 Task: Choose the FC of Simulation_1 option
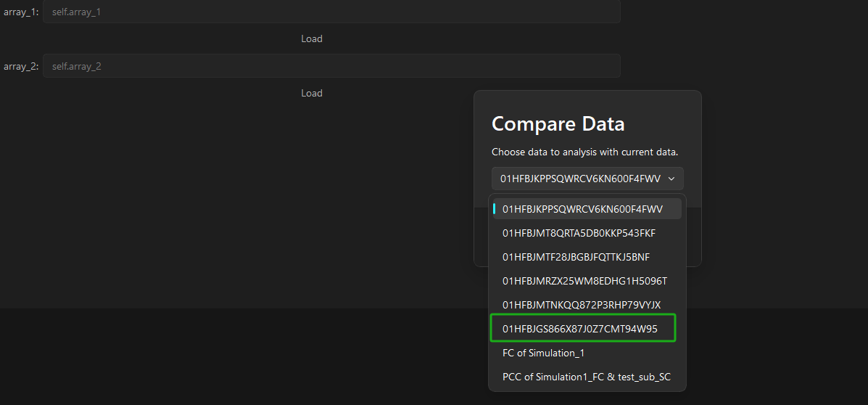click(x=543, y=353)
